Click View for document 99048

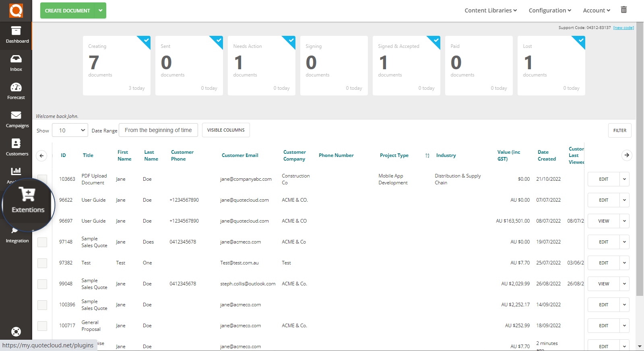tap(604, 284)
